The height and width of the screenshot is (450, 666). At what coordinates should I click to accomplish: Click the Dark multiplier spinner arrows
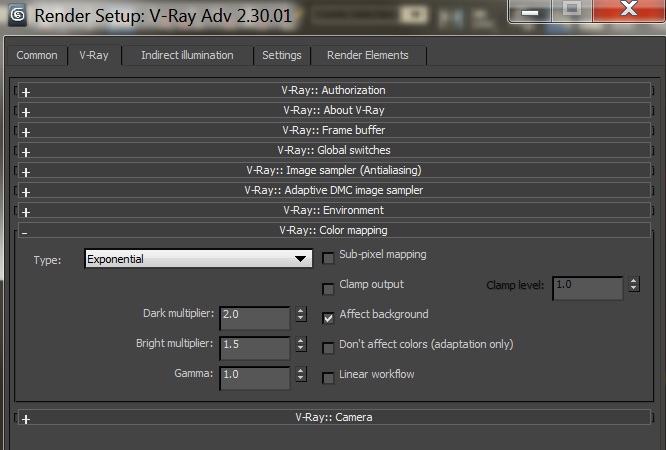pyautogui.click(x=301, y=314)
